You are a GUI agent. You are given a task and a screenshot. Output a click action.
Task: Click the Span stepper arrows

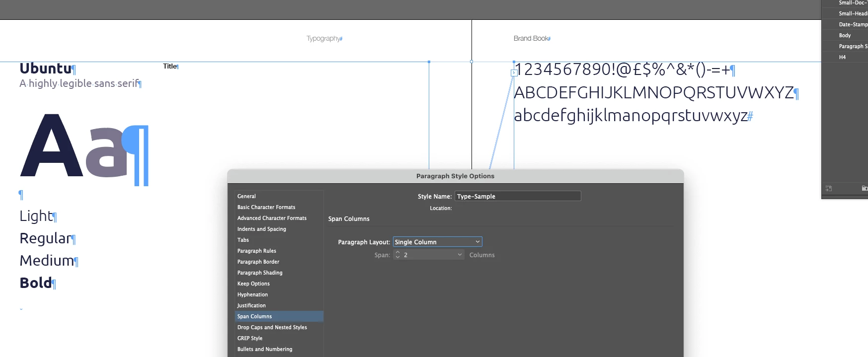click(x=397, y=255)
